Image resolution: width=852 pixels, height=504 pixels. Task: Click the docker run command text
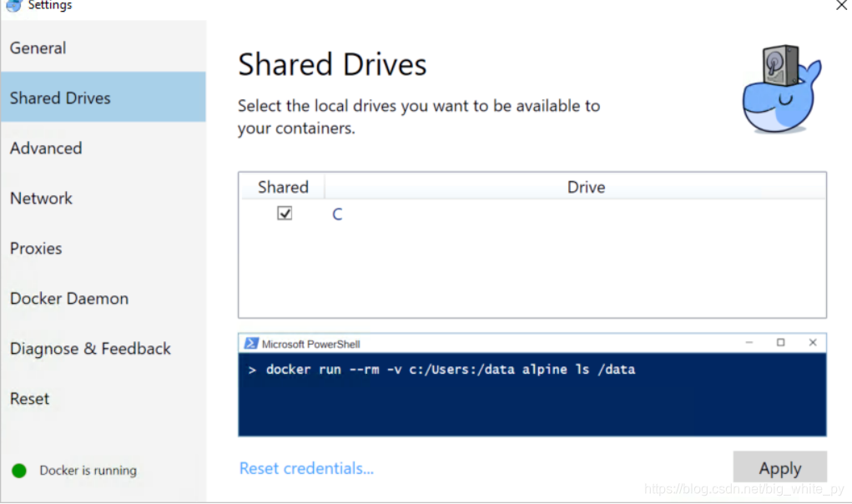[451, 370]
